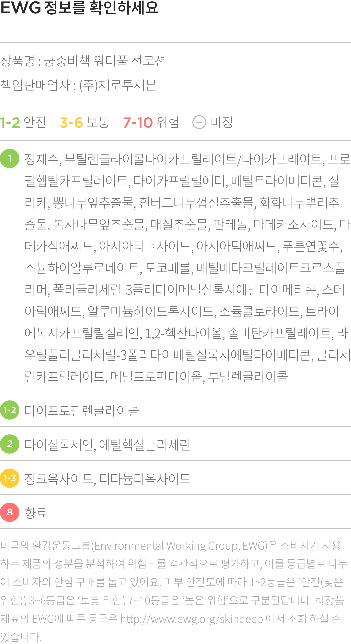The image size is (351, 644).
Task: Select the 1-2 안전 legend label
Action: tap(23, 122)
